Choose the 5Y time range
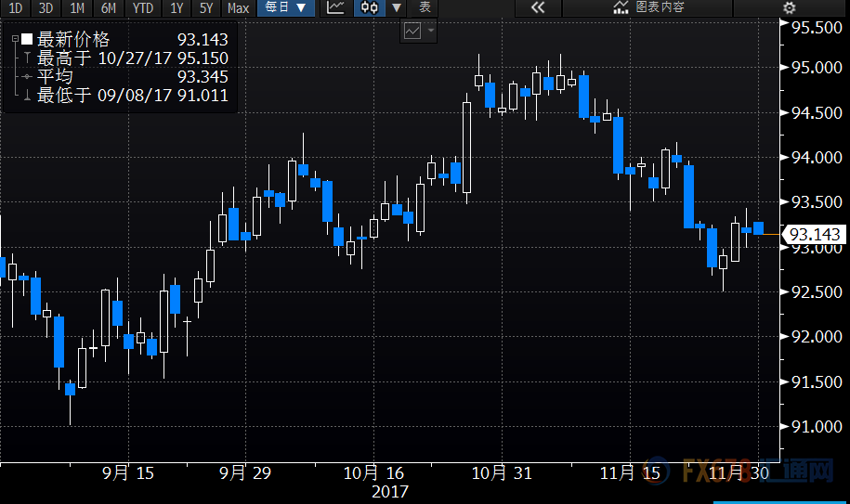Image resolution: width=850 pixels, height=504 pixels. 205,8
